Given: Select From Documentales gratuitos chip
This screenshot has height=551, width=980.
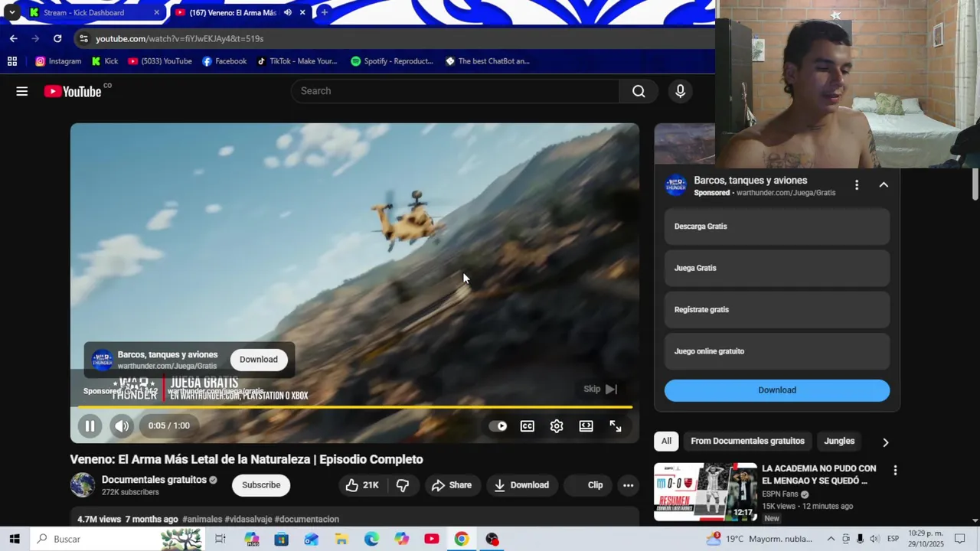Looking at the screenshot, I should point(747,441).
